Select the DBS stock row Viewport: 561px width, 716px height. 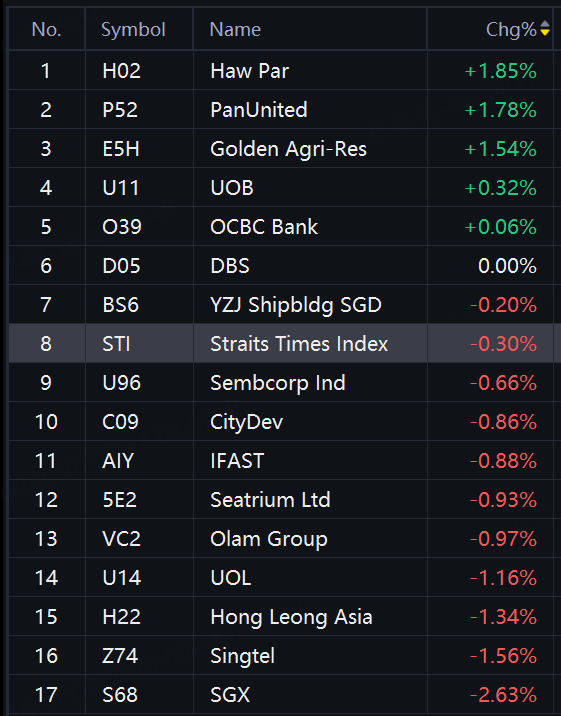281,266
